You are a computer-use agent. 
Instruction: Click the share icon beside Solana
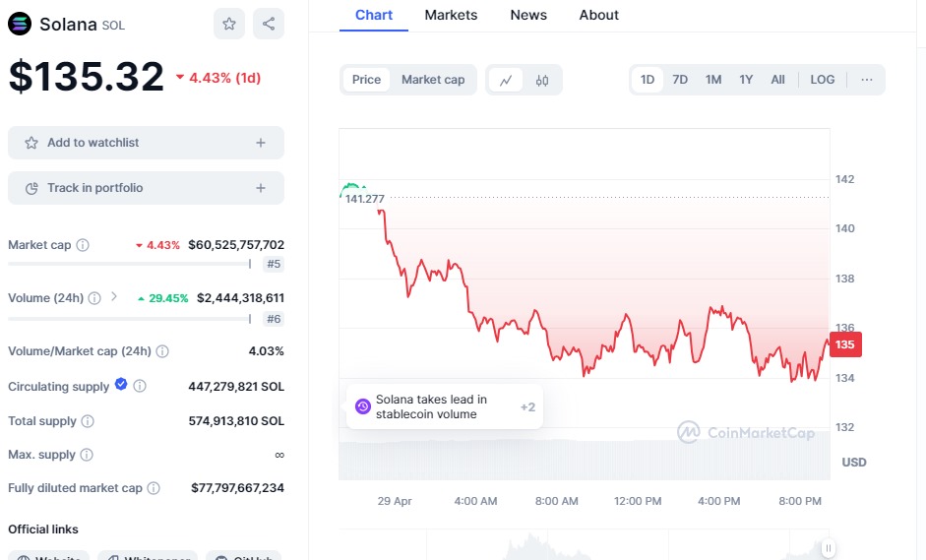coord(269,24)
